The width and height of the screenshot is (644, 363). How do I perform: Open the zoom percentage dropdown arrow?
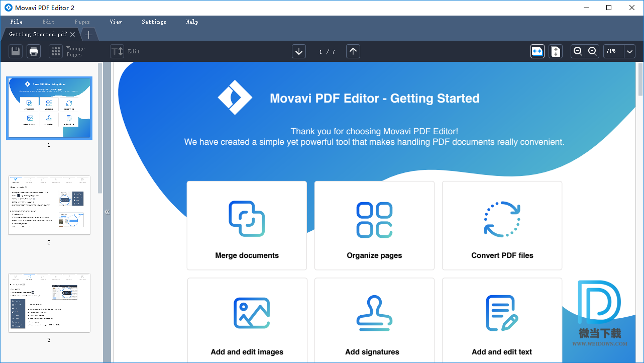[x=629, y=51]
